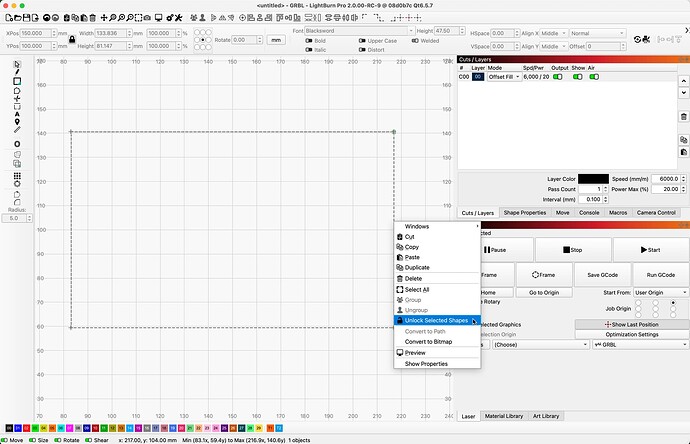Click the lock aspect ratio padlock

tap(72, 40)
